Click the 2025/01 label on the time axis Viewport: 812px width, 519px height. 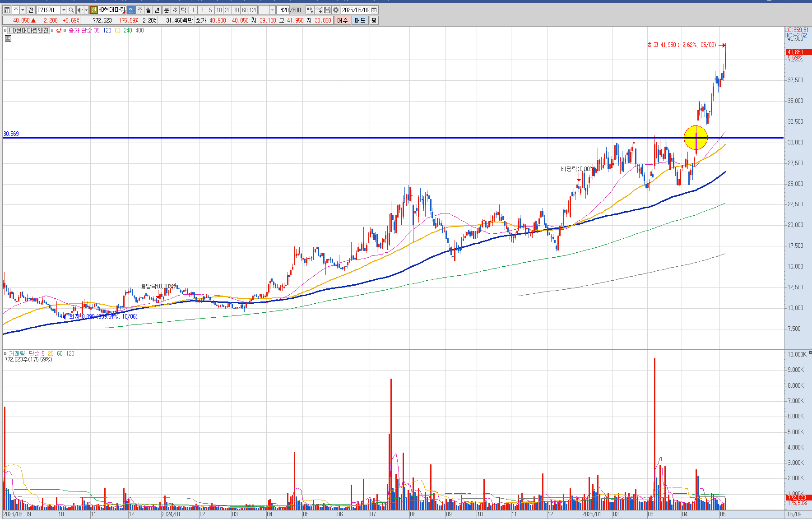[592, 514]
